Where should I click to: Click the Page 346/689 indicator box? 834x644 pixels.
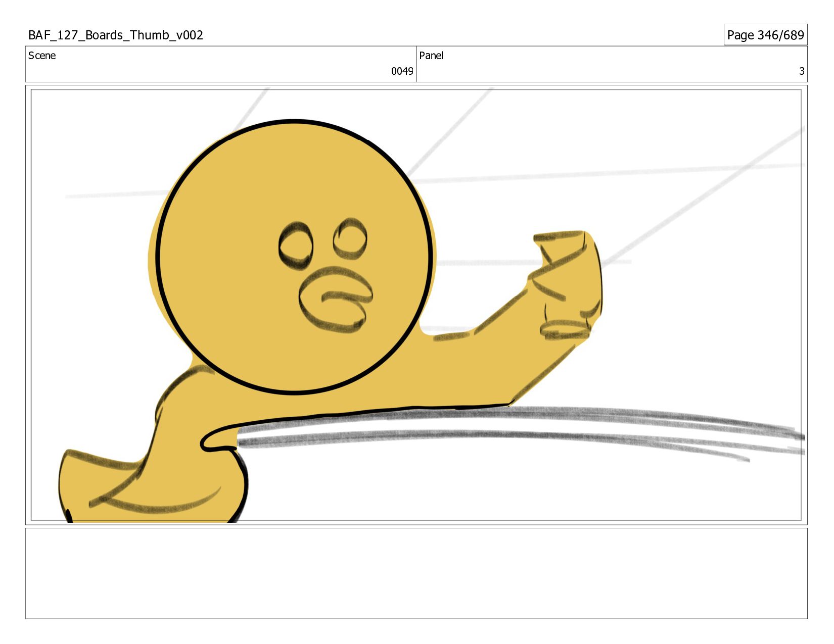tap(765, 35)
